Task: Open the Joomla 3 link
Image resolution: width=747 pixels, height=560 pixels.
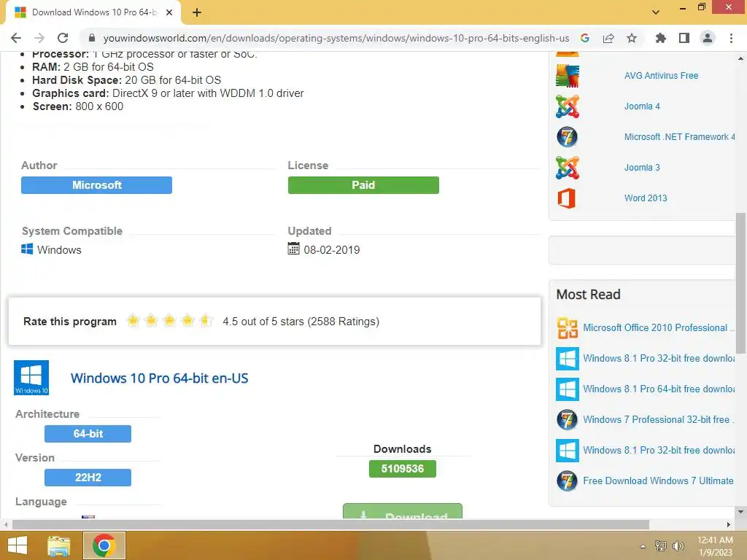Action: 642,168
